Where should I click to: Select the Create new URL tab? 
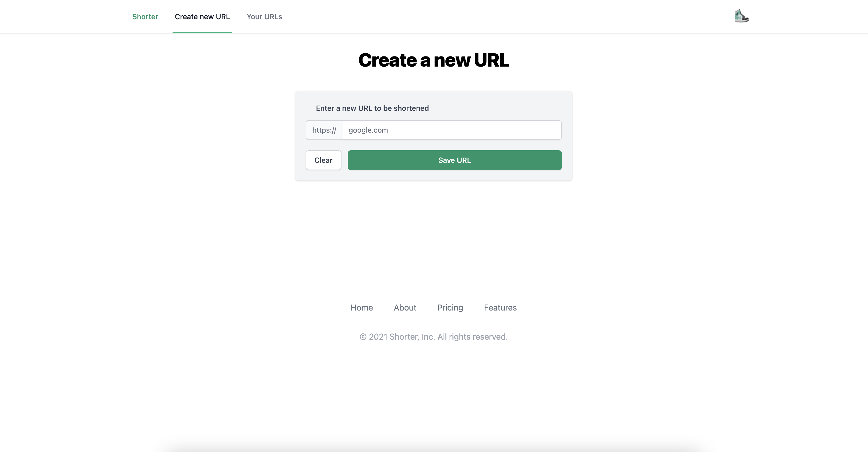[x=202, y=16]
